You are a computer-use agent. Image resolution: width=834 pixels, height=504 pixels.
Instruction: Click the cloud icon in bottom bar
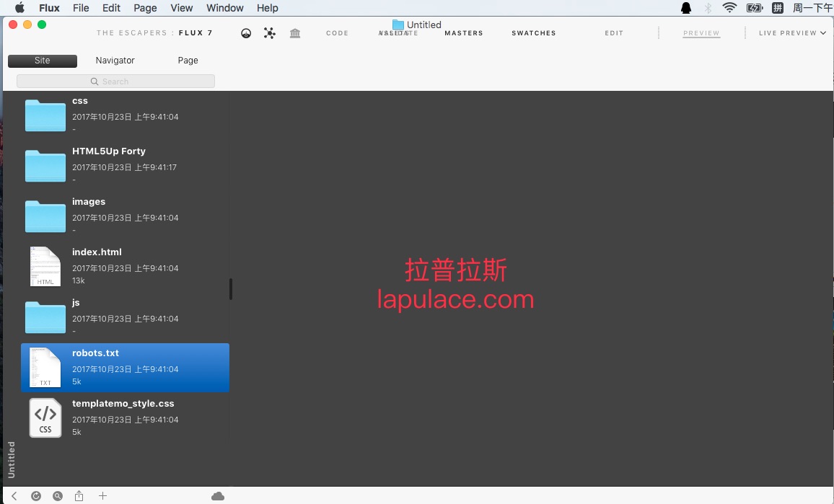(218, 496)
